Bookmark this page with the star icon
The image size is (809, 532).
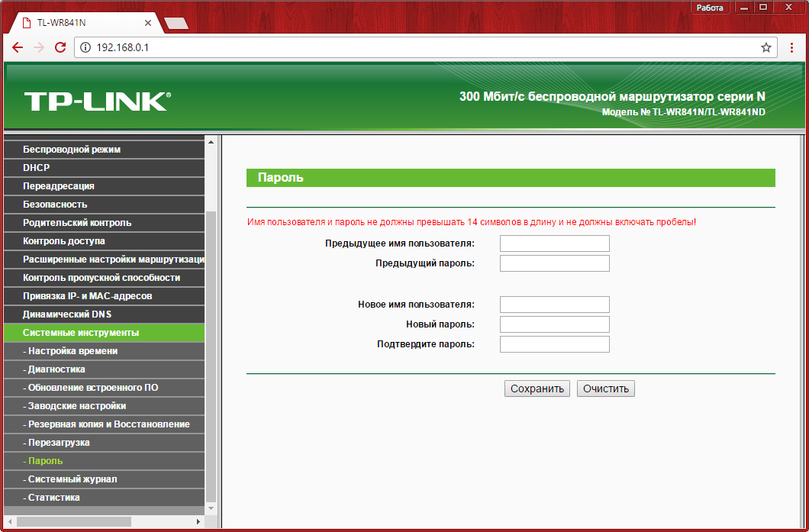point(766,47)
